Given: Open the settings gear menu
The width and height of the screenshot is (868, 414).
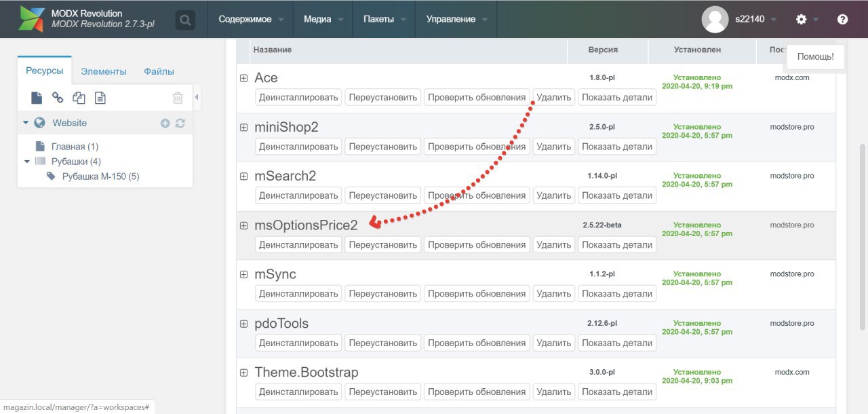Looking at the screenshot, I should pos(802,19).
